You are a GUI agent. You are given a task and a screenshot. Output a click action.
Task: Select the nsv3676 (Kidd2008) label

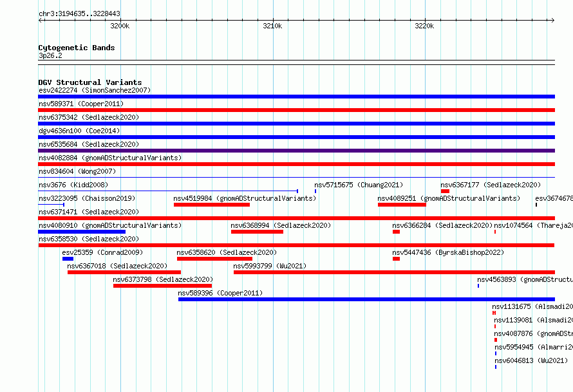pos(73,185)
